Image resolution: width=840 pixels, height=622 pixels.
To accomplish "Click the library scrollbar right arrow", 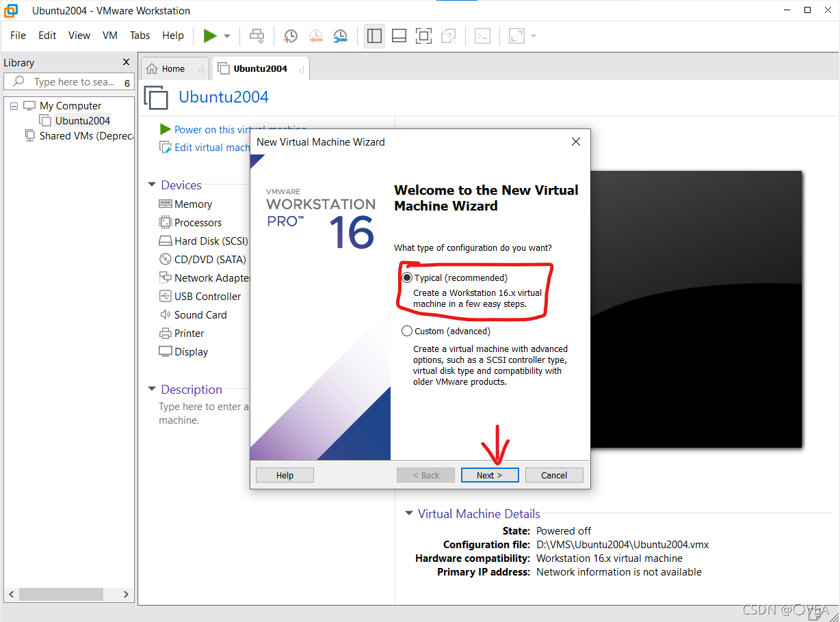I will (x=126, y=595).
